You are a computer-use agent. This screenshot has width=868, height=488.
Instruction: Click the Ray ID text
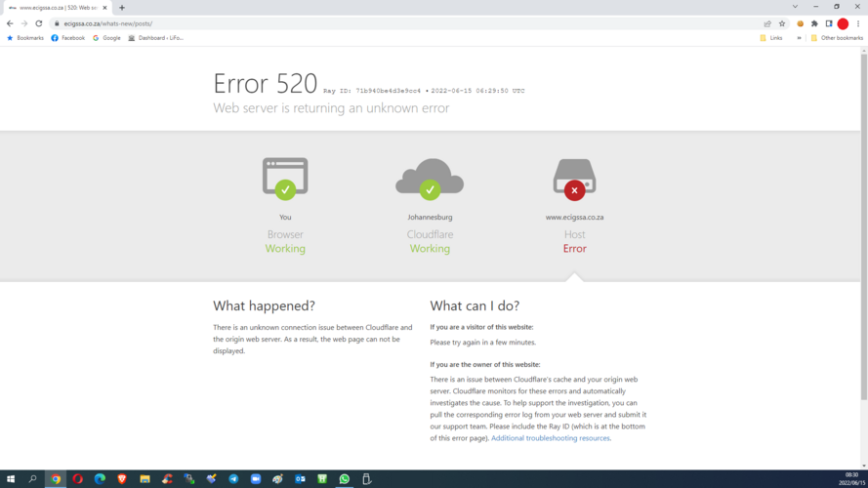click(x=372, y=91)
